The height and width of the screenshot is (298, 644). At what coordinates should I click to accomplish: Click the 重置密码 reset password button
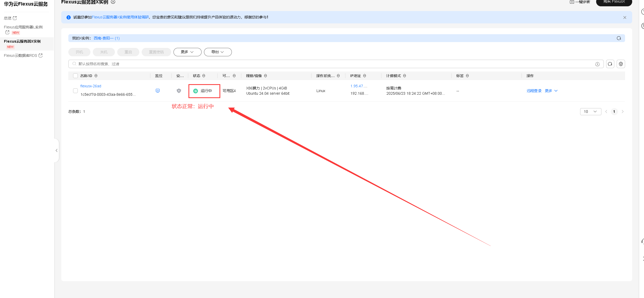click(156, 52)
